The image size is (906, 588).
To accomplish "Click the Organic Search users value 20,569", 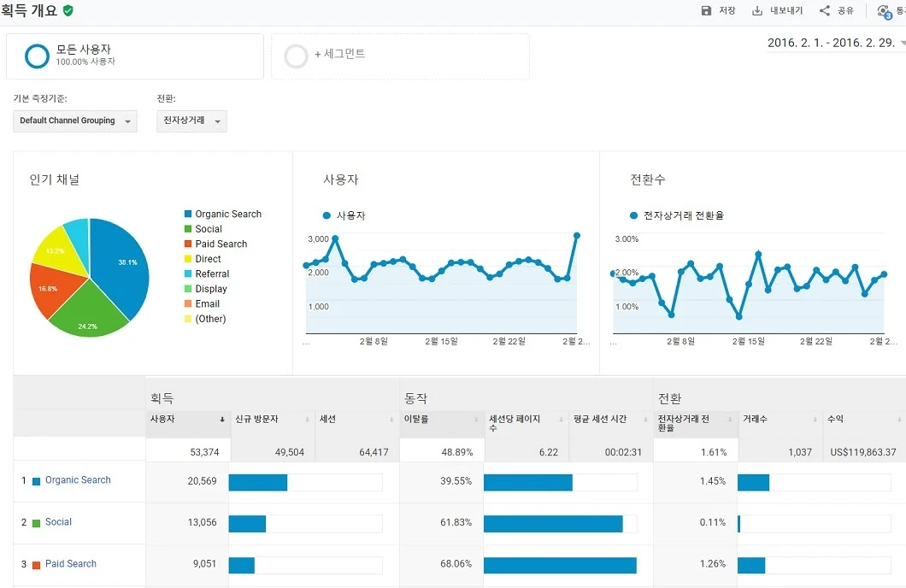I will coord(203,481).
